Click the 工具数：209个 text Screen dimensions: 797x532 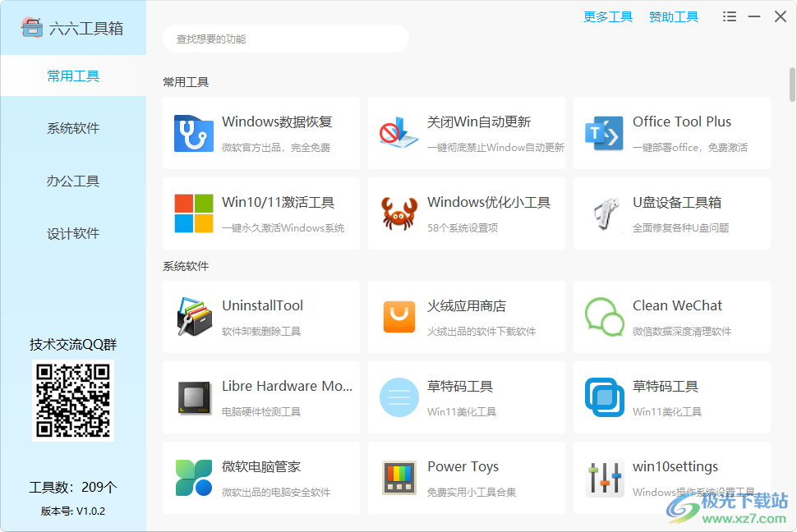pos(73,487)
